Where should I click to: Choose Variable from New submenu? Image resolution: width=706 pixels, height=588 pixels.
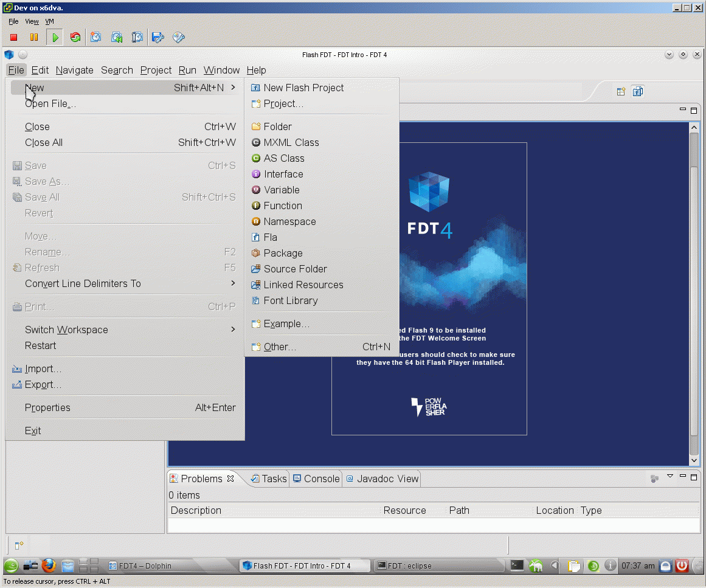322,190
